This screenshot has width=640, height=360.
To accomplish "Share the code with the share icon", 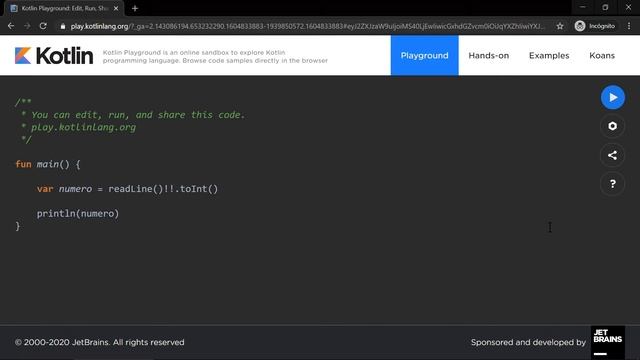I will pyautogui.click(x=612, y=155).
